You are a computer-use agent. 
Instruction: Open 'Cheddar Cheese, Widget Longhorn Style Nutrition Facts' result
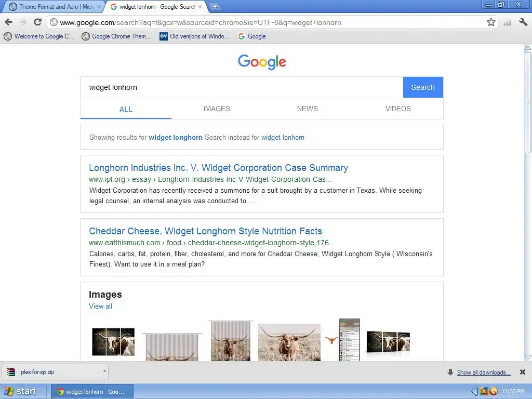205,231
